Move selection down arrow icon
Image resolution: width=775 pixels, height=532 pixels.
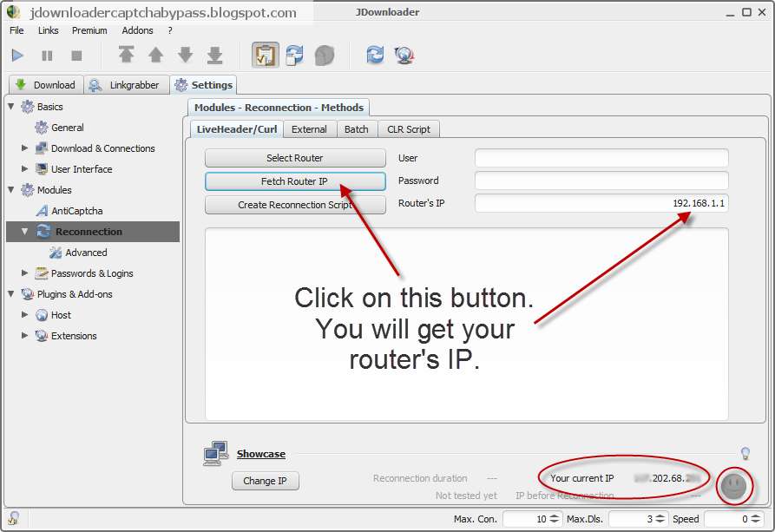click(186, 55)
